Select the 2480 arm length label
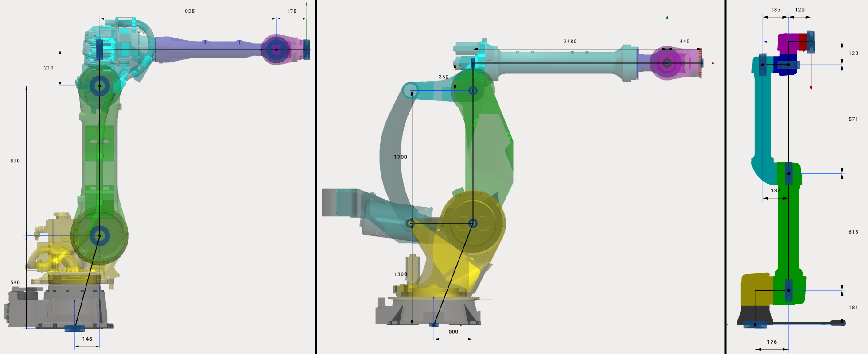This screenshot has height=354, width=868. pyautogui.click(x=570, y=41)
